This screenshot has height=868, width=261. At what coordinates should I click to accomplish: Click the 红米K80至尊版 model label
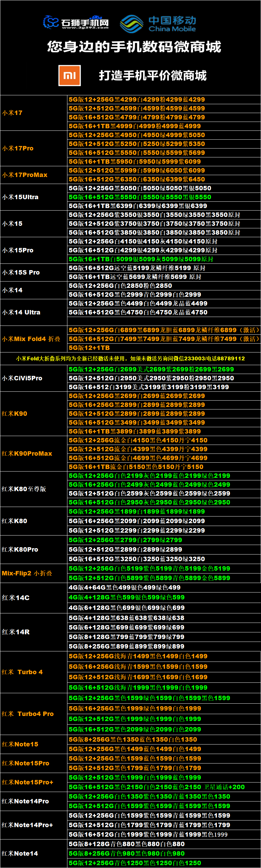point(24,489)
